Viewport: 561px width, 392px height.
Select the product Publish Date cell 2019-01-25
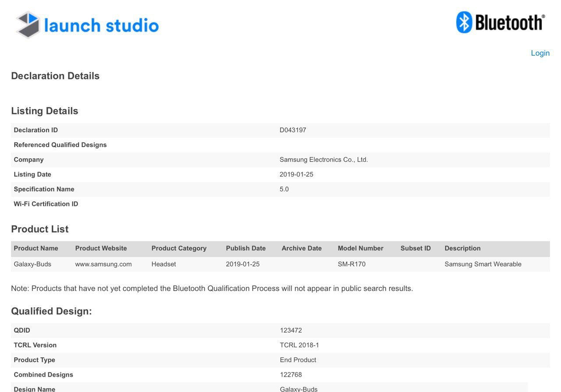pyautogui.click(x=243, y=264)
